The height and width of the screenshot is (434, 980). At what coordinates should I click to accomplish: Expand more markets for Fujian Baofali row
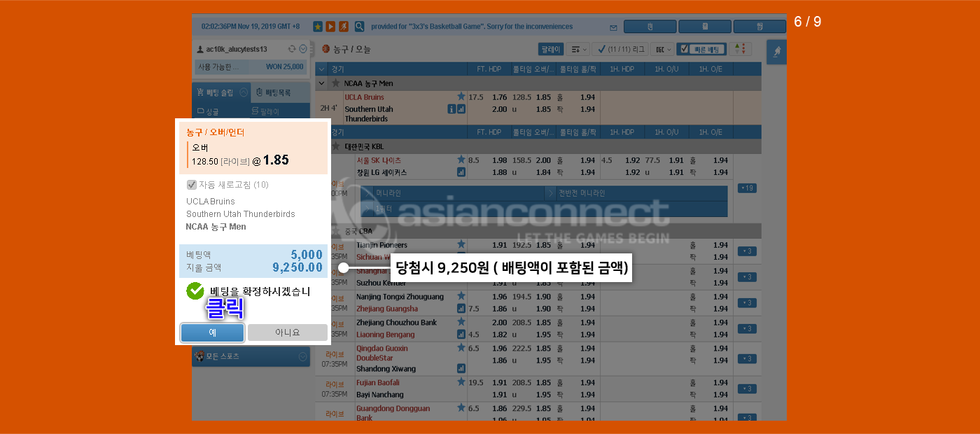pyautogui.click(x=745, y=388)
